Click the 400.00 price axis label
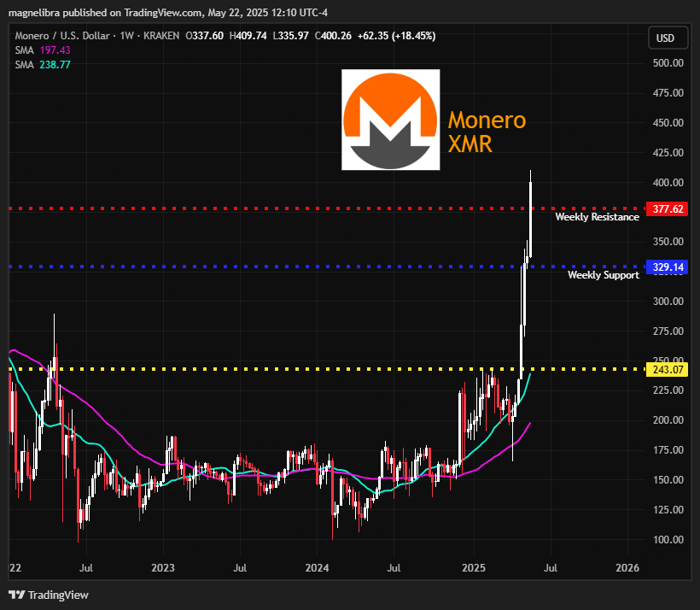Viewport: 700px width, 610px height. 668,182
